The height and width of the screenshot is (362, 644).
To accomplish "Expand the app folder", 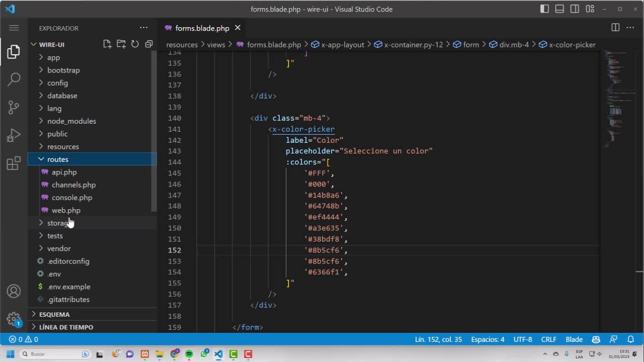I will pyautogui.click(x=92, y=57).
